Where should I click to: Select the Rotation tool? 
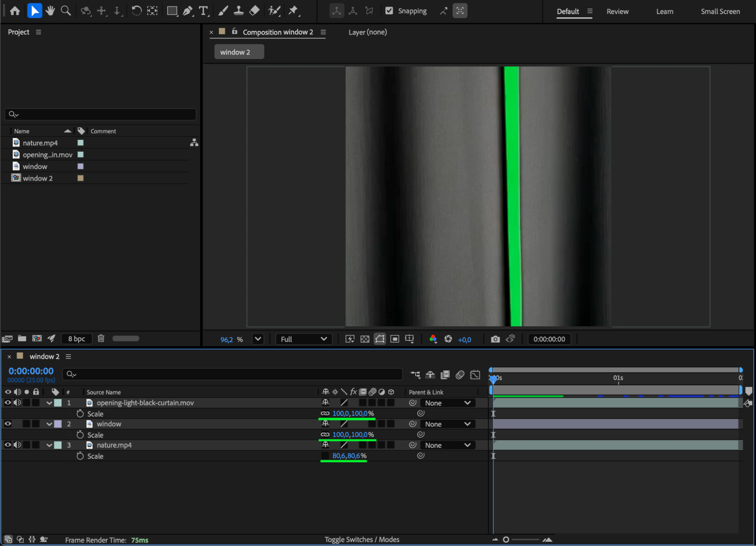[136, 11]
